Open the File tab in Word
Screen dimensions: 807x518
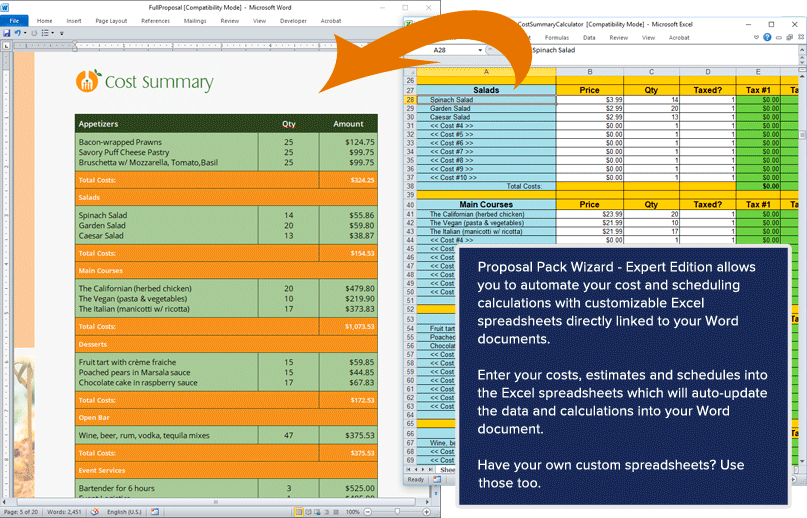(x=14, y=21)
